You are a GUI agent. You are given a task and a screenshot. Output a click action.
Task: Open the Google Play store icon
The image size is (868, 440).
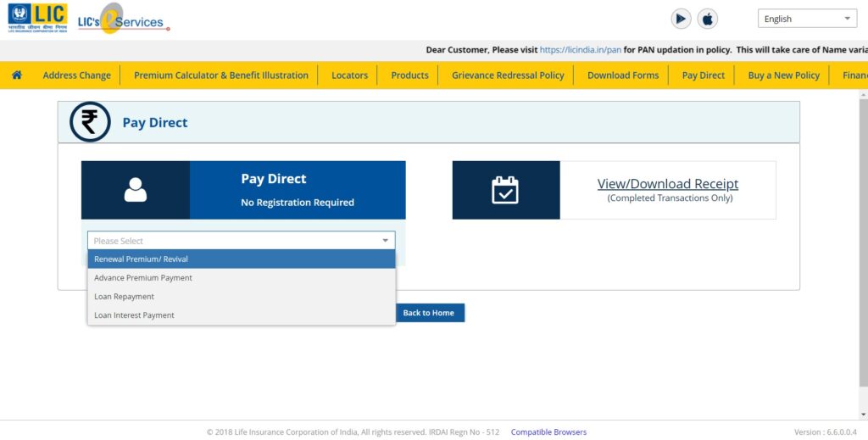(x=681, y=19)
